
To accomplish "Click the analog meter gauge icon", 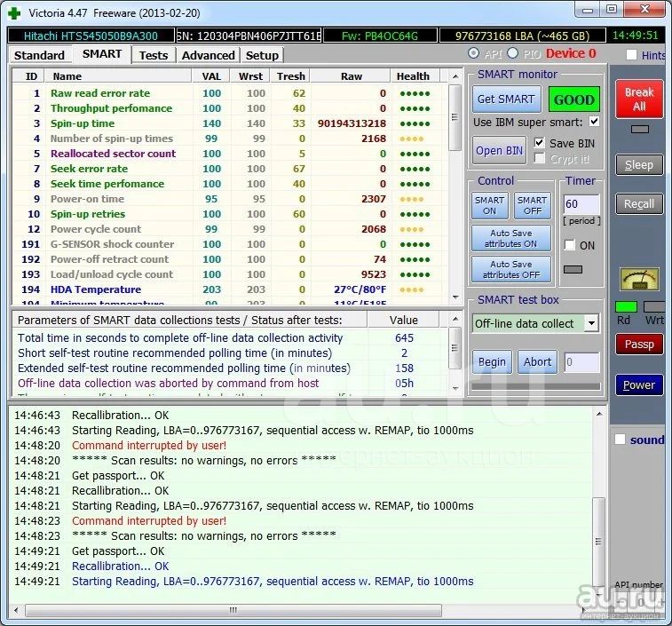I will click(x=638, y=280).
